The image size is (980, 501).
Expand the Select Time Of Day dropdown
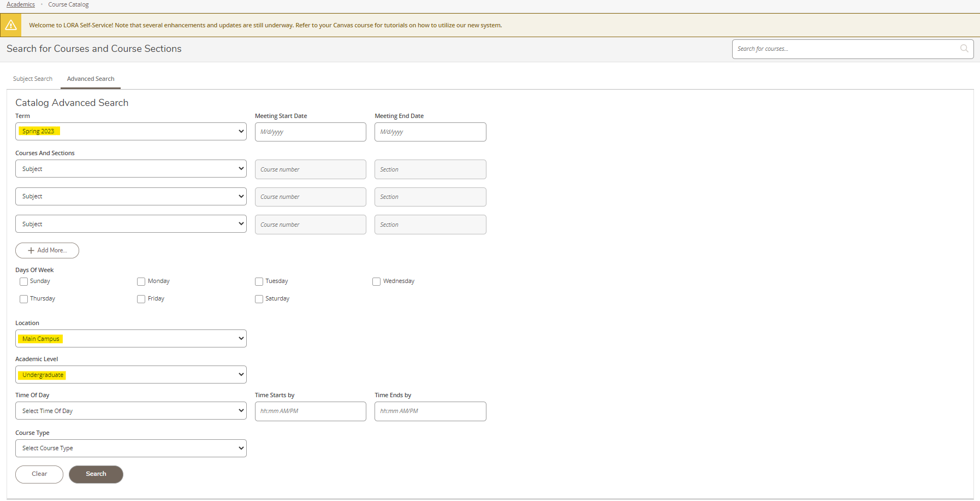(x=130, y=411)
